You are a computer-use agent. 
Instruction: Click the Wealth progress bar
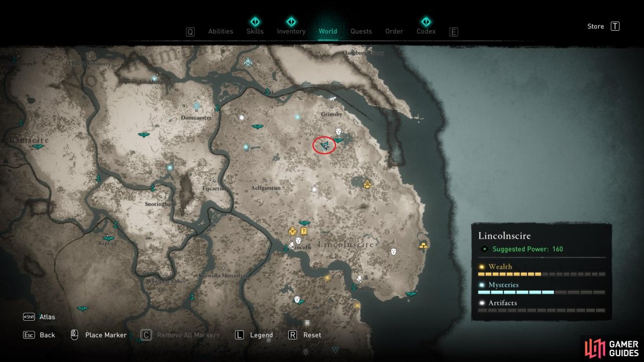(x=541, y=274)
